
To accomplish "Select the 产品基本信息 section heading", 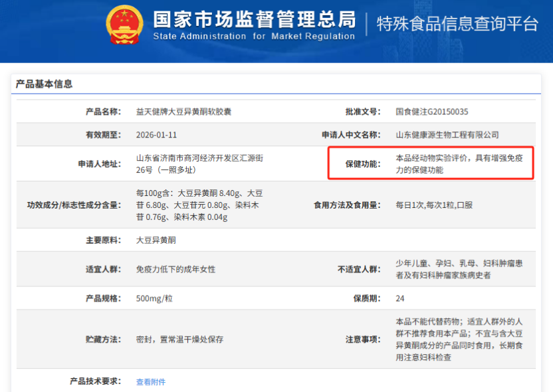I will pyautogui.click(x=44, y=84).
